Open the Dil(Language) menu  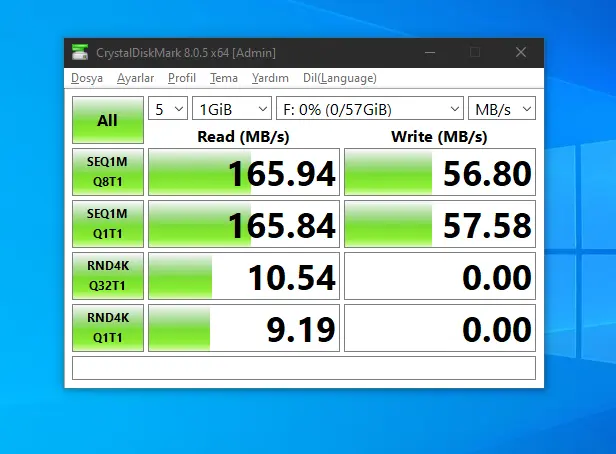(340, 78)
